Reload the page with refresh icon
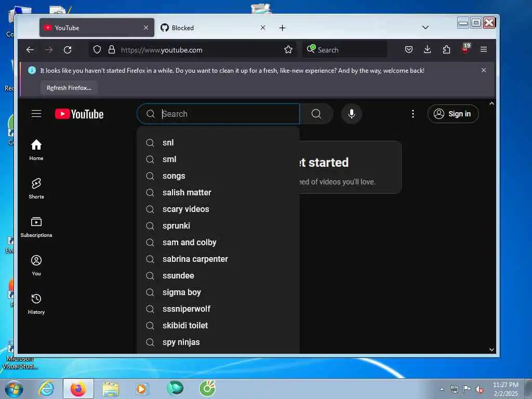This screenshot has width=532, height=399. (x=68, y=50)
